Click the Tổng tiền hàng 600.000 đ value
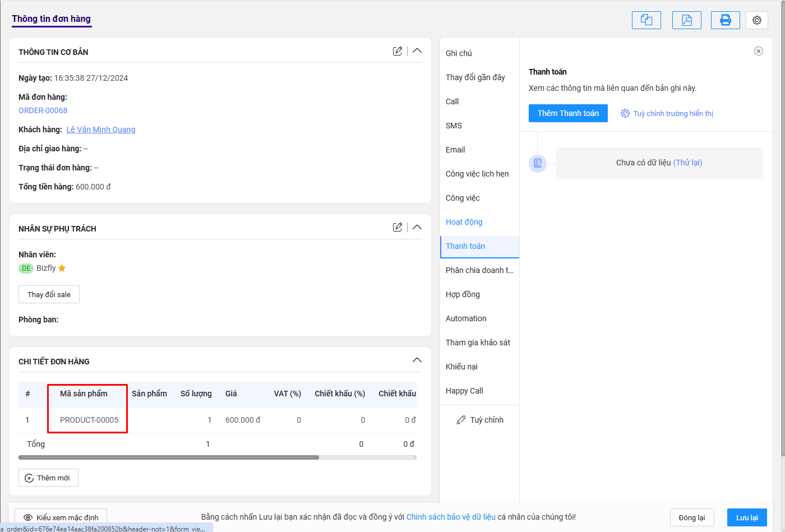This screenshot has height=532, width=785. (x=93, y=187)
